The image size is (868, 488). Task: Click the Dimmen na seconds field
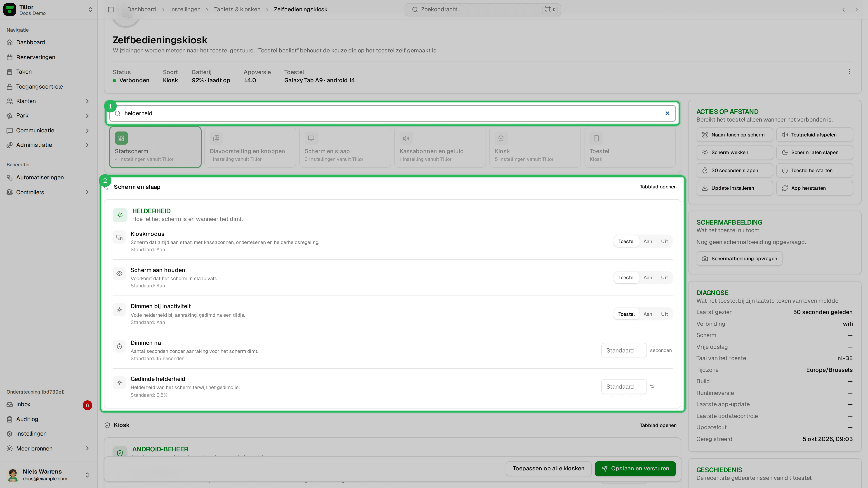(x=624, y=350)
